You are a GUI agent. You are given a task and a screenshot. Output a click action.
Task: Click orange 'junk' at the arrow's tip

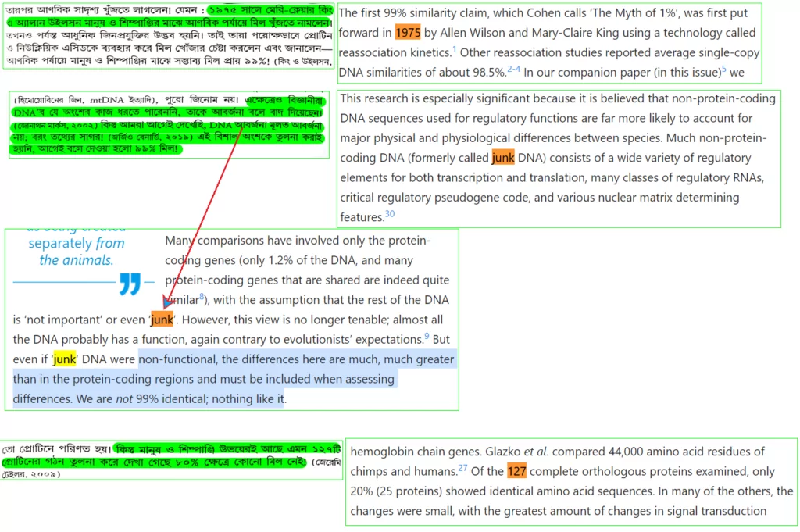(162, 320)
